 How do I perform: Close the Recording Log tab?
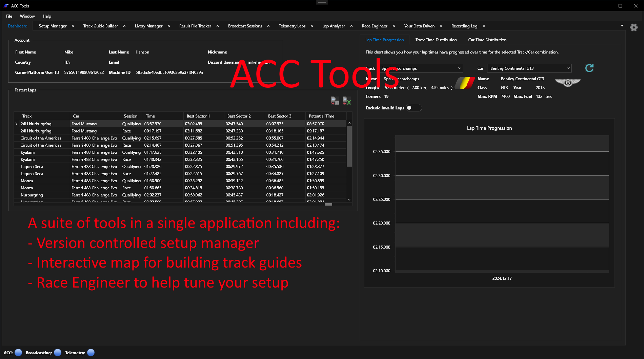coord(484,26)
